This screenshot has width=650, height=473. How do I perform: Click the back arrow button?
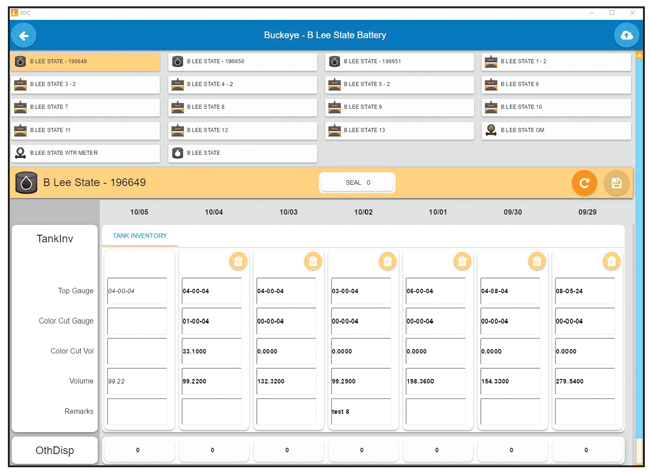point(24,35)
